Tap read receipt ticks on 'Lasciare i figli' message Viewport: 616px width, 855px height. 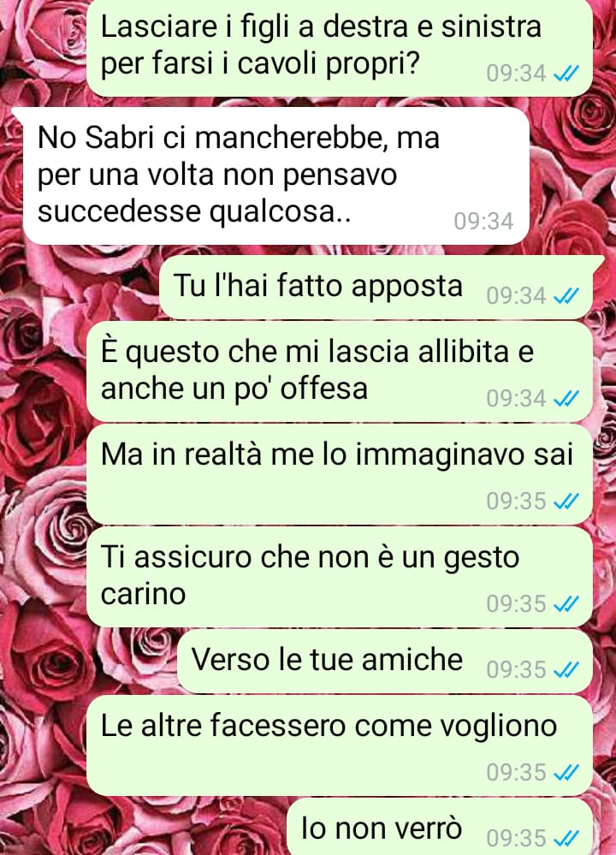566,73
